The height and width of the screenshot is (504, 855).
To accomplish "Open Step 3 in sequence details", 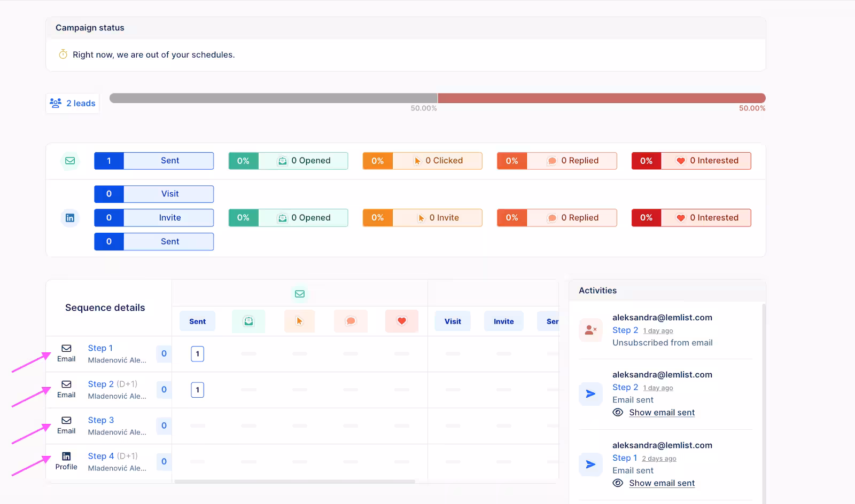I will click(101, 420).
